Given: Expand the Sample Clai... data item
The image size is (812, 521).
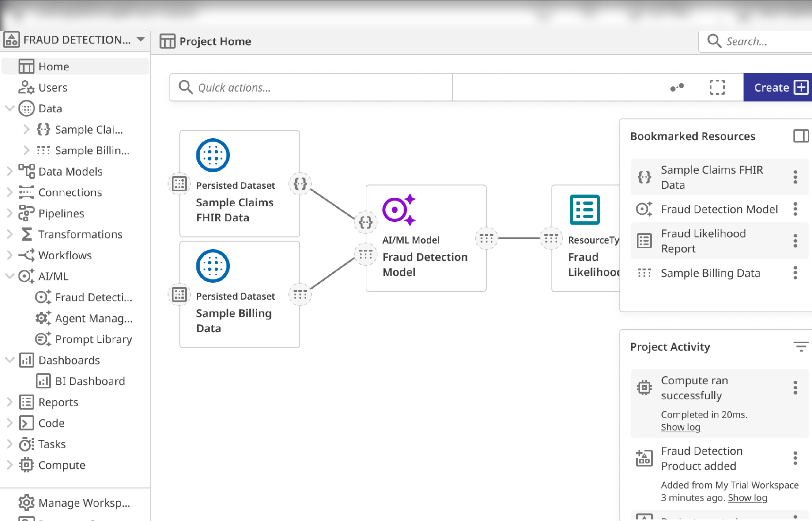Looking at the screenshot, I should pyautogui.click(x=26, y=129).
